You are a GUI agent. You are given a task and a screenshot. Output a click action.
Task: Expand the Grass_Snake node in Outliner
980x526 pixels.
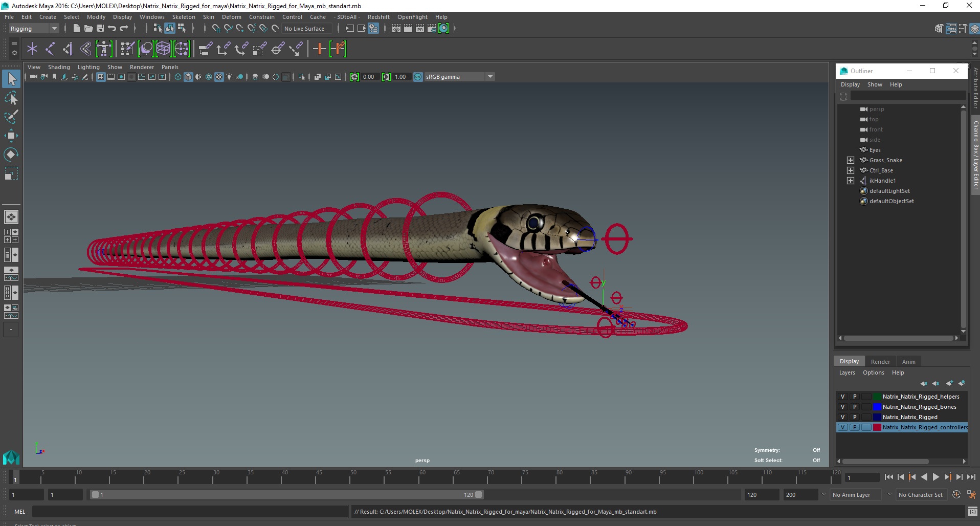pos(850,160)
